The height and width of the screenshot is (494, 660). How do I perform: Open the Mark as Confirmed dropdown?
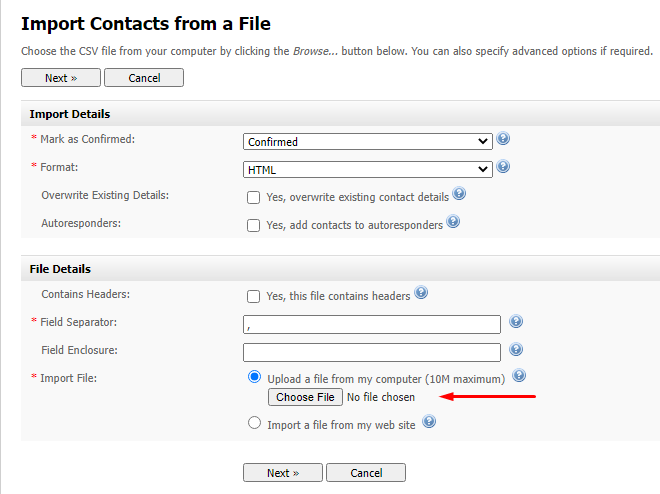(x=367, y=142)
